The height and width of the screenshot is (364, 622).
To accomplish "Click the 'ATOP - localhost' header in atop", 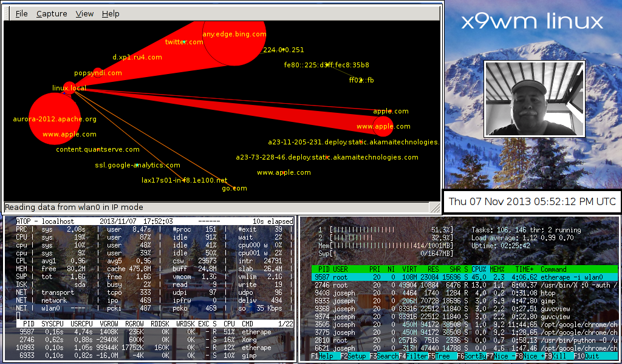I will 45,221.
